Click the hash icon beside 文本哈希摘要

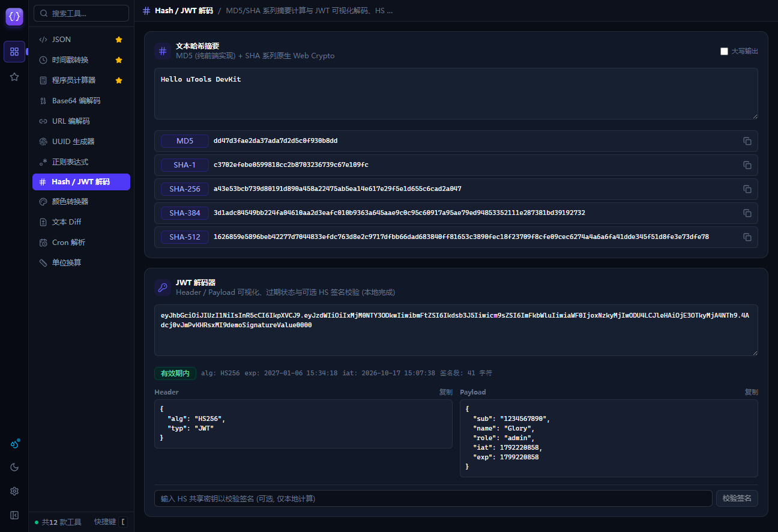click(163, 51)
